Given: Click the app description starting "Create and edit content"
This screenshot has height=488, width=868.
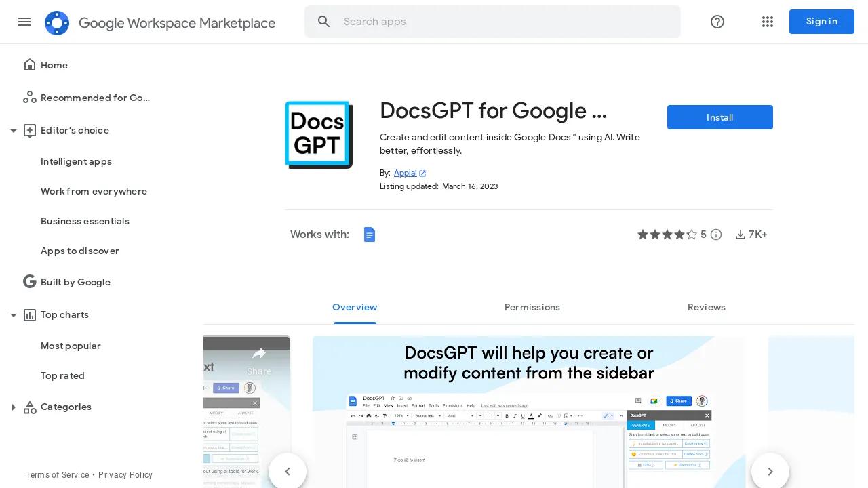Looking at the screenshot, I should [510, 144].
